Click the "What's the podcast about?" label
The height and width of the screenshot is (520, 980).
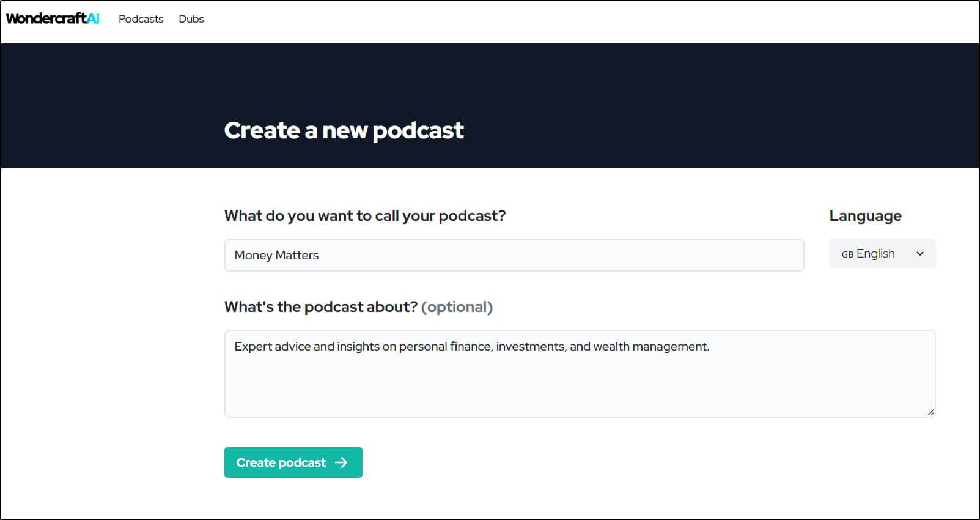320,307
